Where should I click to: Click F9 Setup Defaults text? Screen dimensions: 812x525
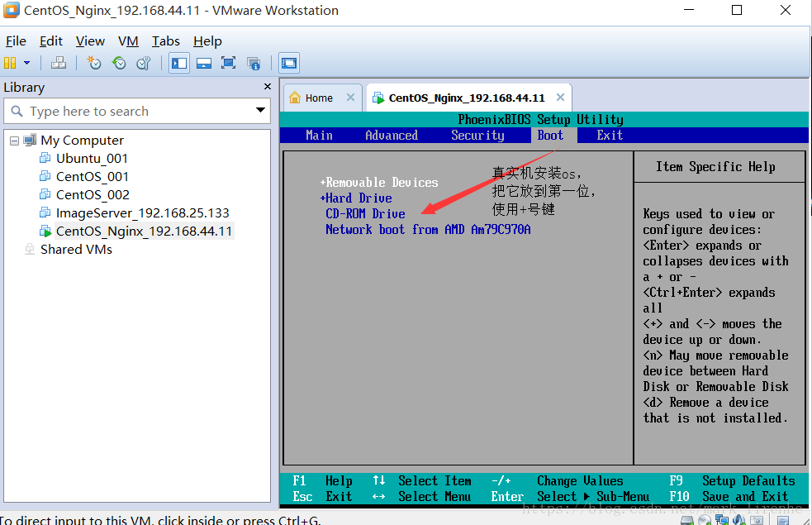click(732, 481)
